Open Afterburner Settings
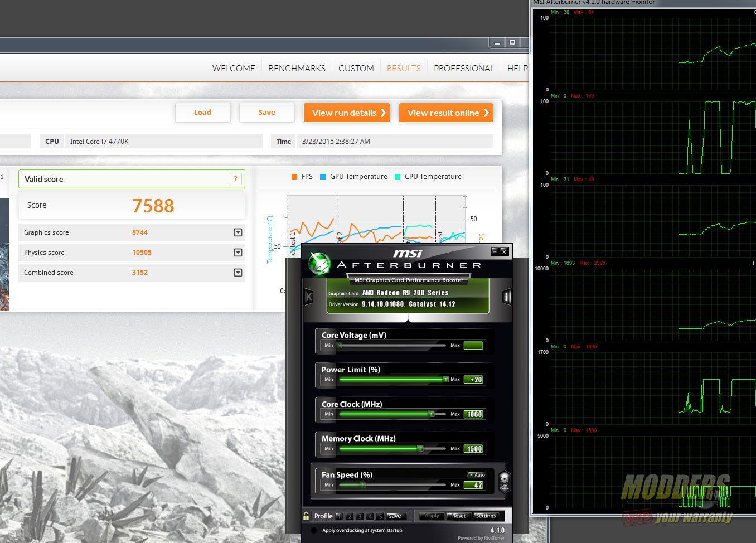The width and height of the screenshot is (756, 543). pyautogui.click(x=486, y=516)
